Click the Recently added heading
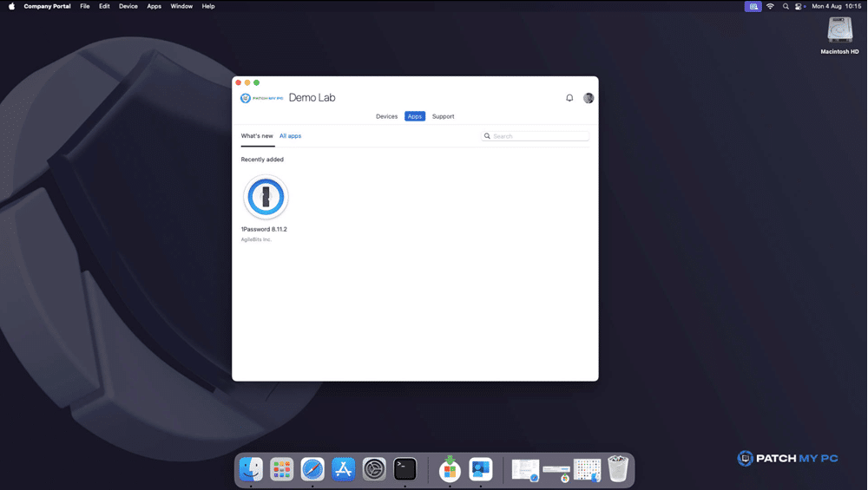Image resolution: width=868 pixels, height=490 pixels. pos(262,160)
